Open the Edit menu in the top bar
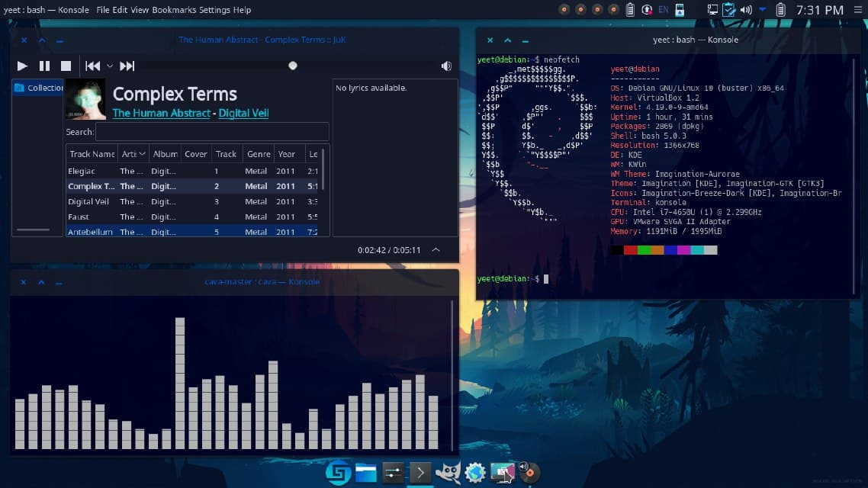 tap(120, 10)
